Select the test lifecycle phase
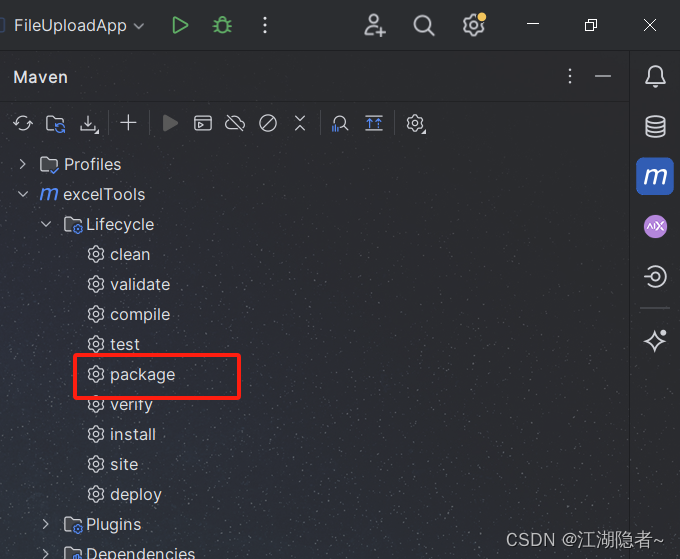 click(114, 344)
